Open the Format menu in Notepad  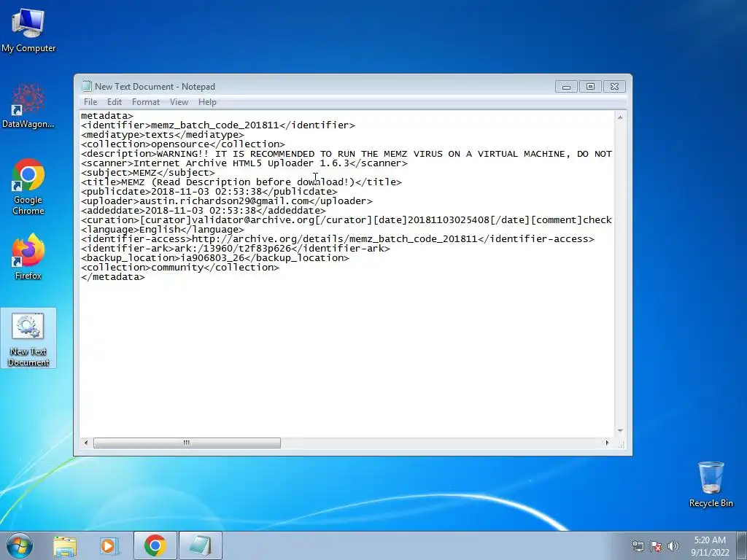coord(146,102)
